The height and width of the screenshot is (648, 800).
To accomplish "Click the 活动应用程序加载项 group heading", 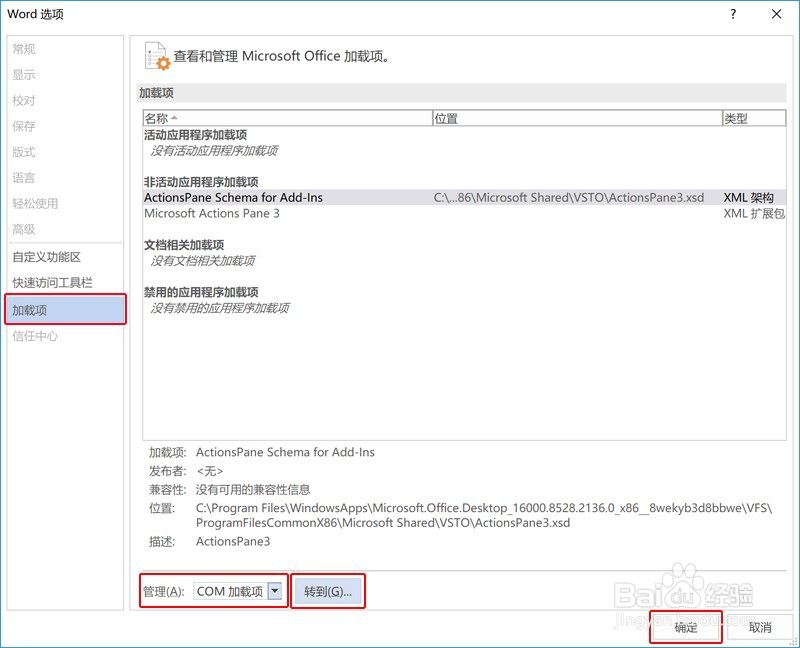I will (195, 135).
